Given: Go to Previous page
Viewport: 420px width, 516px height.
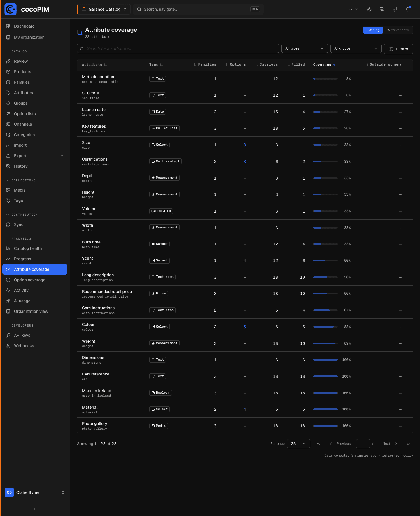Looking at the screenshot, I should click(x=340, y=444).
